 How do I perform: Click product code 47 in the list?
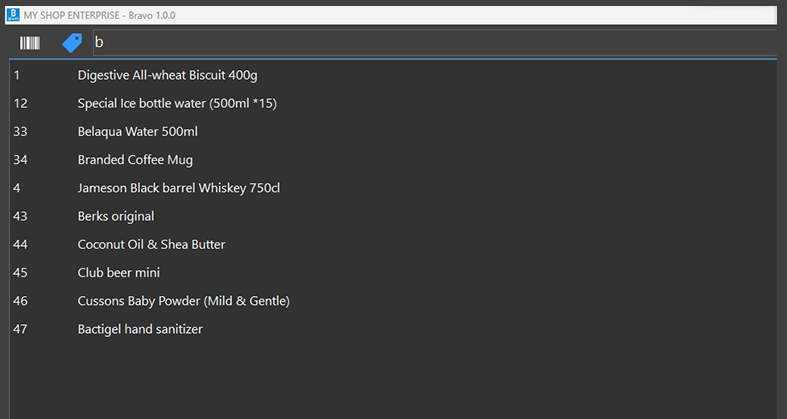(x=21, y=328)
